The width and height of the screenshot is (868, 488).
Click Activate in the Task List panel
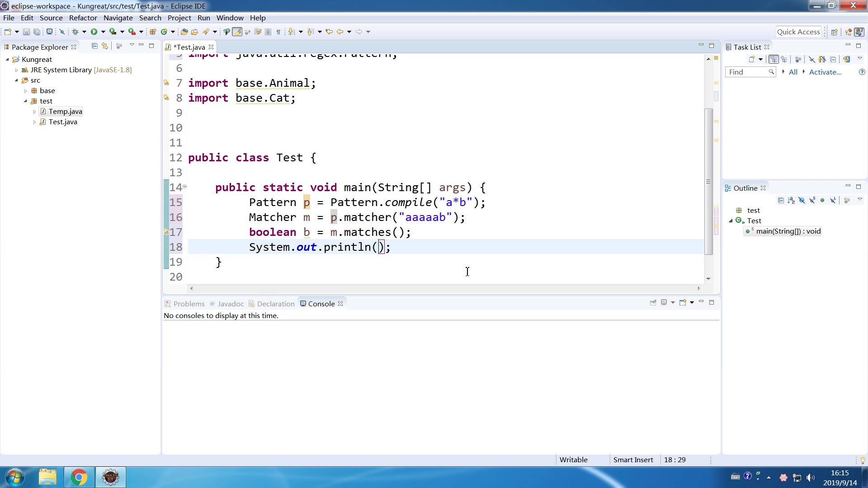pyautogui.click(x=825, y=71)
